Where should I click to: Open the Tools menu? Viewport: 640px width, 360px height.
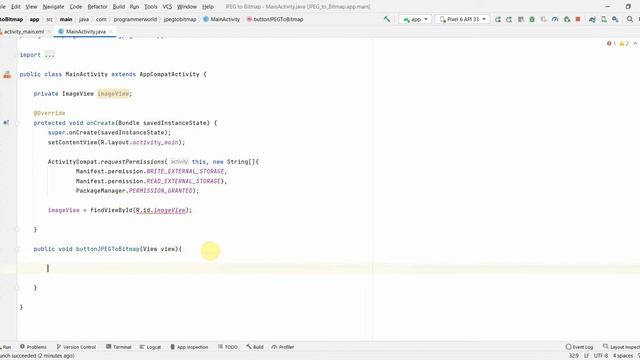[151, 7]
